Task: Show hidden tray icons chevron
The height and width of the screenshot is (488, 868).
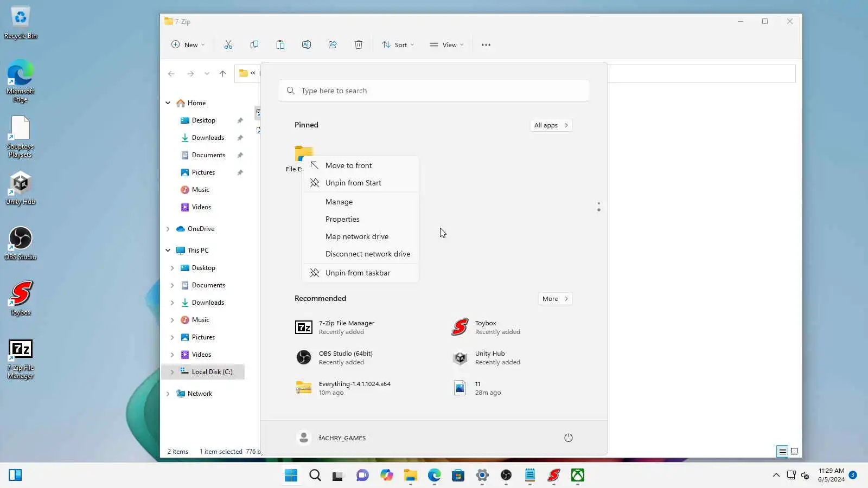Action: coord(776,476)
